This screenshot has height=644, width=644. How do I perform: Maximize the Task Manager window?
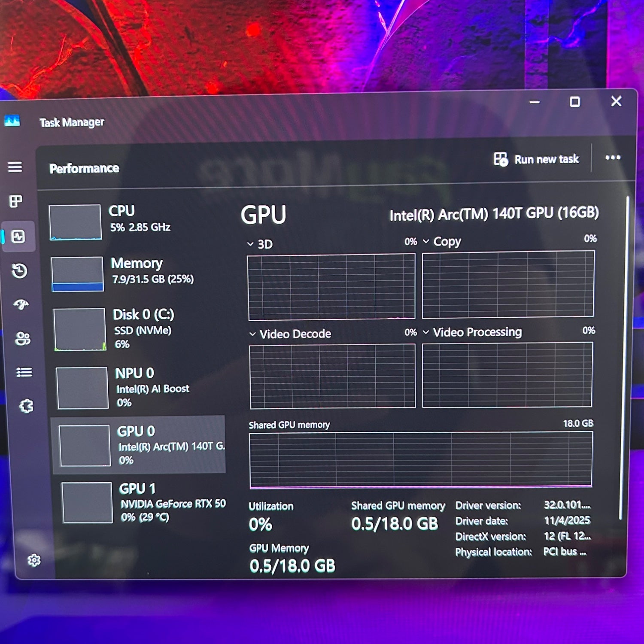click(x=575, y=102)
